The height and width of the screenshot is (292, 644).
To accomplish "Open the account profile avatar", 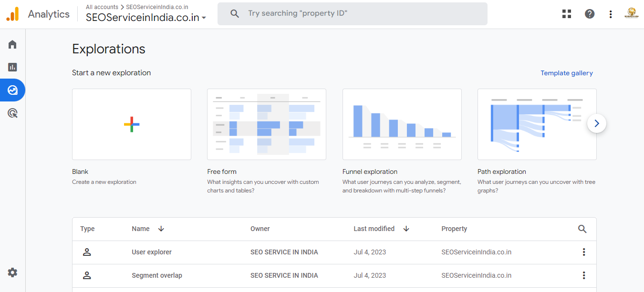I will [631, 14].
